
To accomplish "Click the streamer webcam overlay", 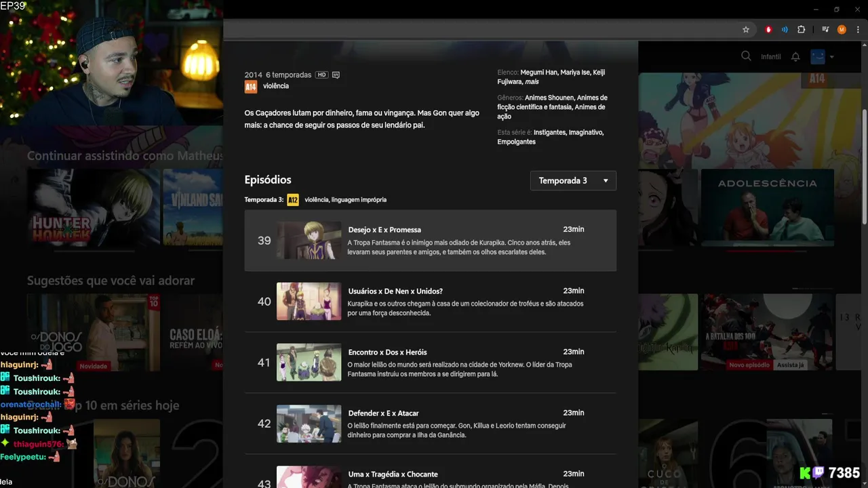I will 111,62.
